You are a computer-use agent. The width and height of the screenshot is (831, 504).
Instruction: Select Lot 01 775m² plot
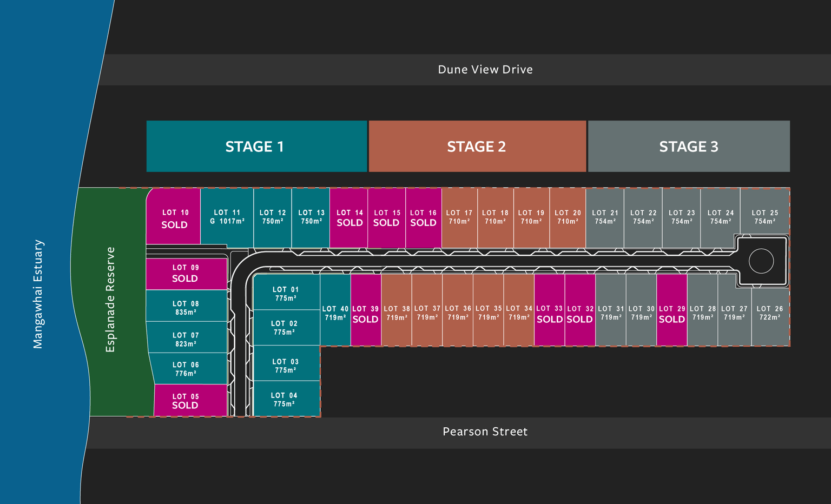tap(286, 293)
